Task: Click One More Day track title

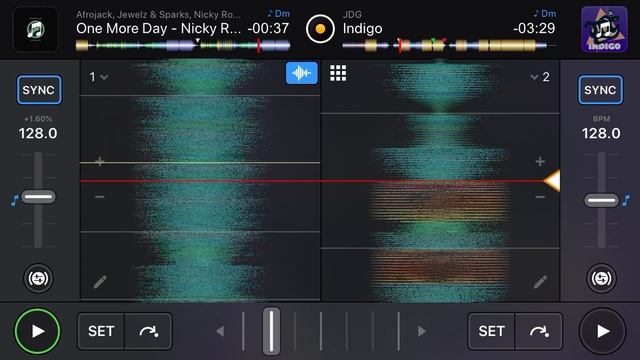Action: [159, 29]
